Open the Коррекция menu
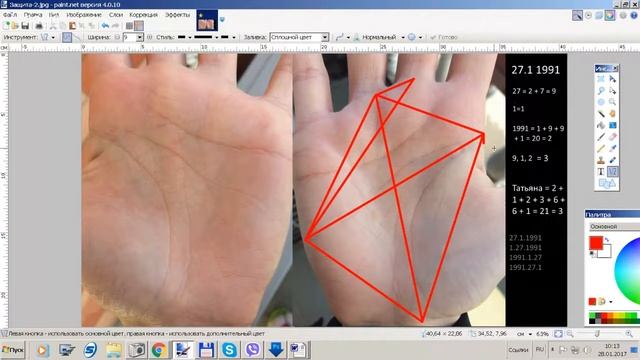640x360 pixels. coord(143,15)
